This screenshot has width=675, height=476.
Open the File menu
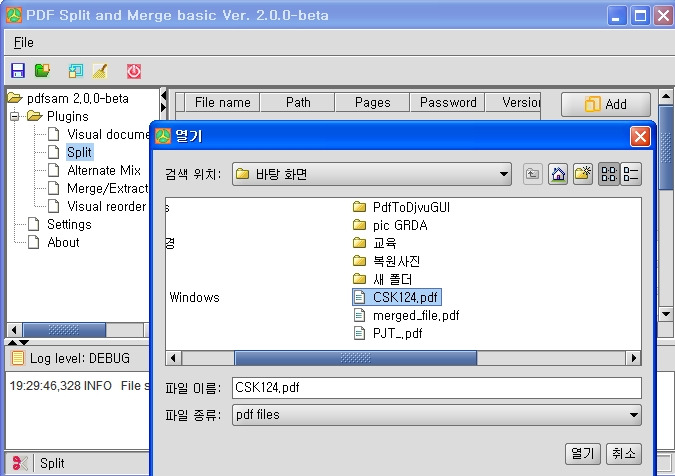[23, 42]
